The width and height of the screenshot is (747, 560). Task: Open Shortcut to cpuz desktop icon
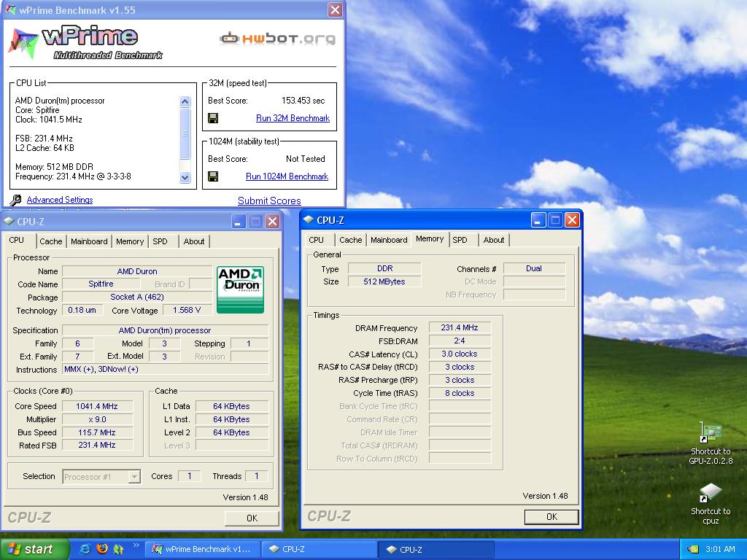coord(711,504)
